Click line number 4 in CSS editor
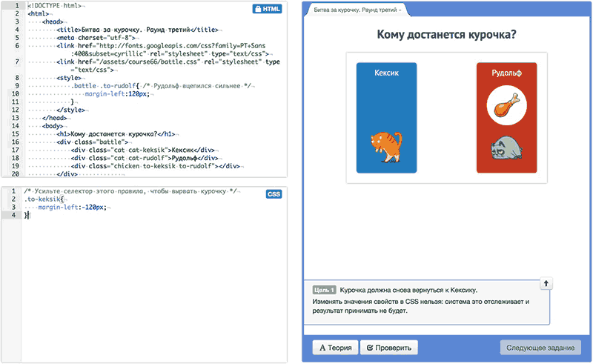 pyautogui.click(x=15, y=215)
